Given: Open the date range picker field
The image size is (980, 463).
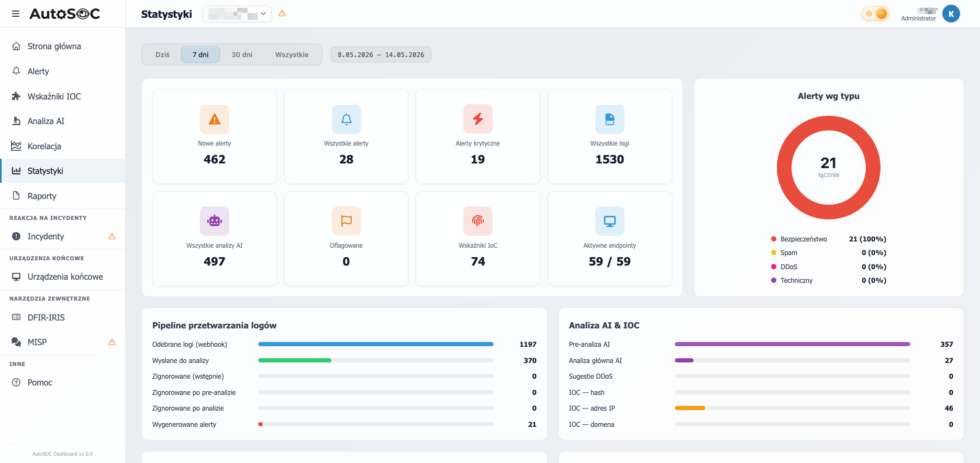Looking at the screenshot, I should tap(381, 54).
